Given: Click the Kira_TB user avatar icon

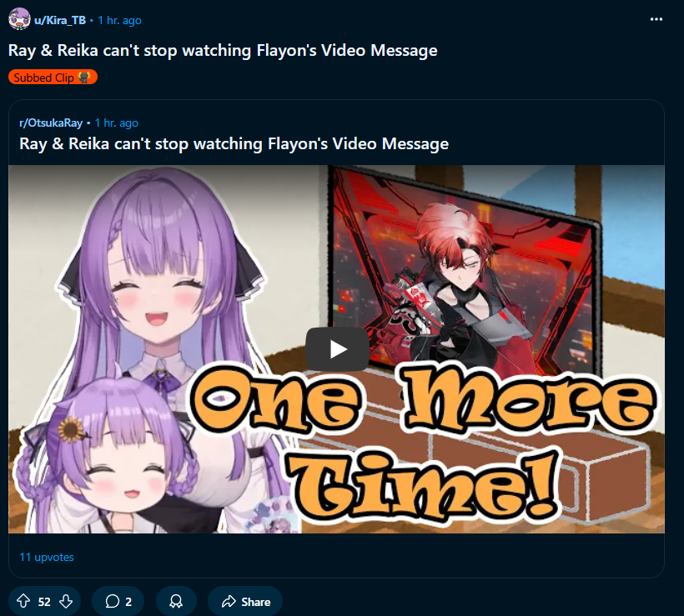Looking at the screenshot, I should click(19, 19).
